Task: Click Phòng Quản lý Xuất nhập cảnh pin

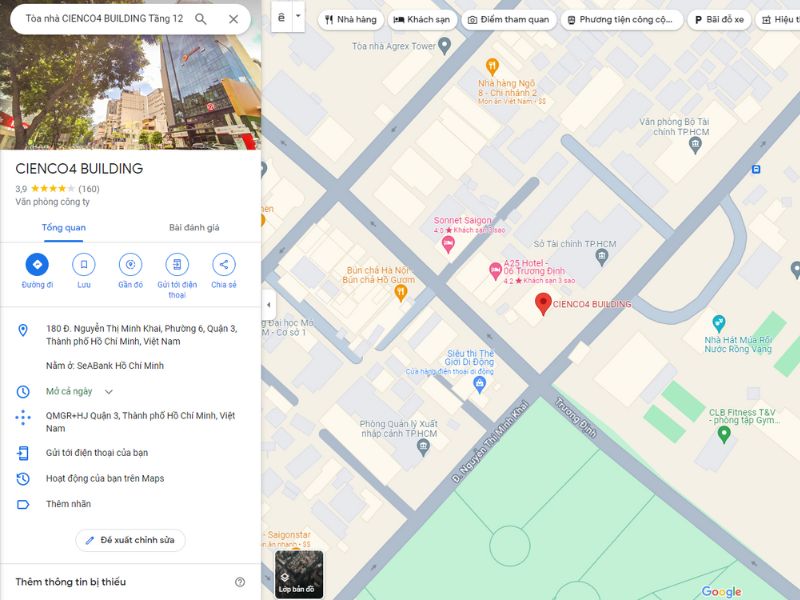Action: [423, 447]
